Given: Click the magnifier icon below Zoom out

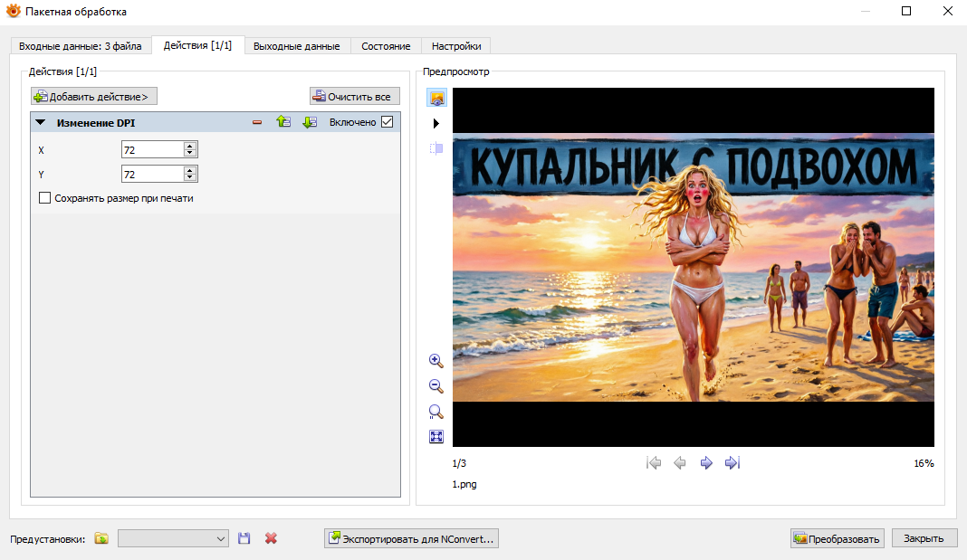Looking at the screenshot, I should click(436, 412).
